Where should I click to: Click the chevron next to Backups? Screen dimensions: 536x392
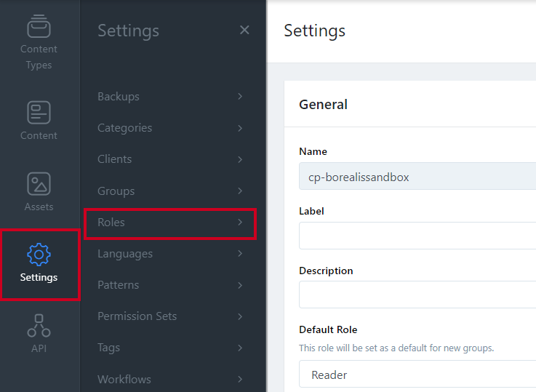coord(240,97)
